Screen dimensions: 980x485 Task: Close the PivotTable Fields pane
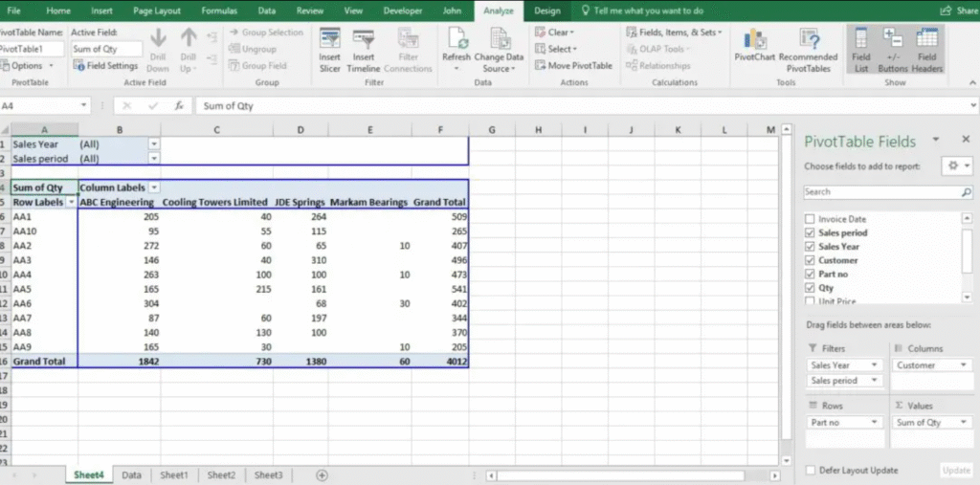966,140
